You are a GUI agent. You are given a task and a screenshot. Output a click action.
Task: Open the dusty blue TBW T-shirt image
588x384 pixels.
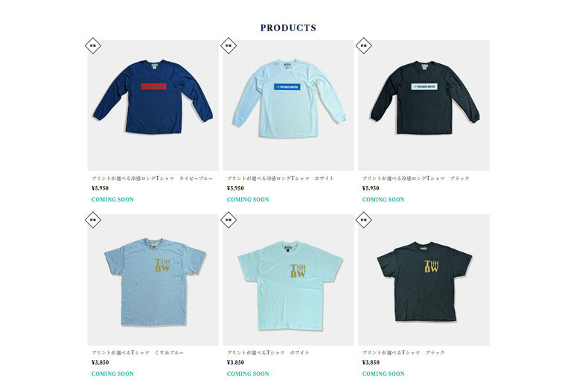coord(153,280)
